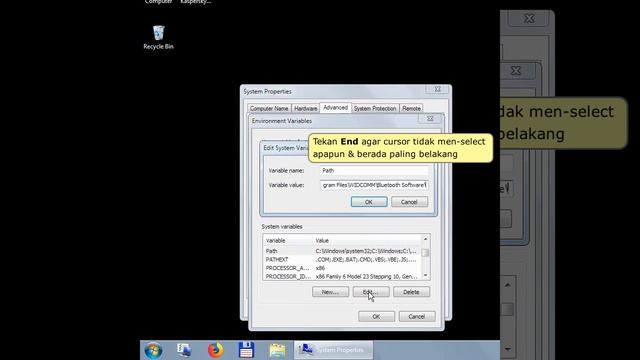Delete the selected system variable
Image resolution: width=640 pixels, height=360 pixels.
coord(411,292)
